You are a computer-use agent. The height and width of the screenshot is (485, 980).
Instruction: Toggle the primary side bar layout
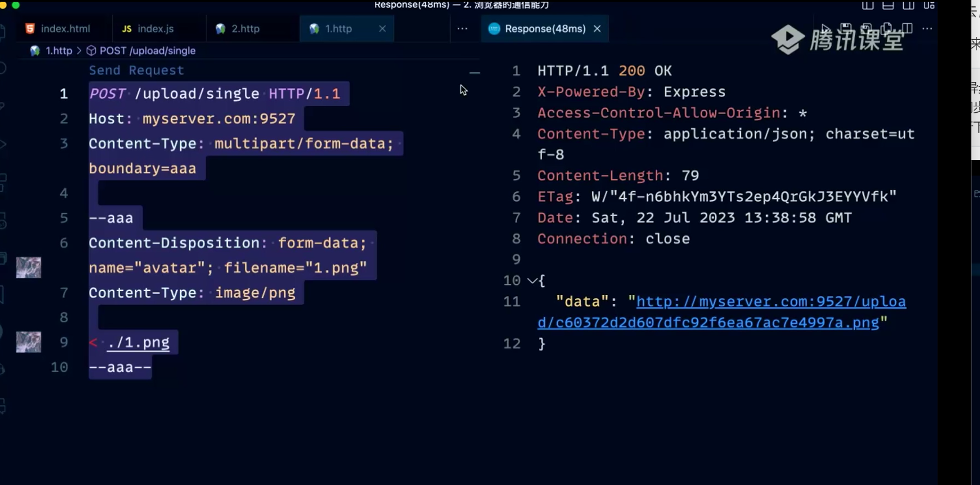pos(867,5)
